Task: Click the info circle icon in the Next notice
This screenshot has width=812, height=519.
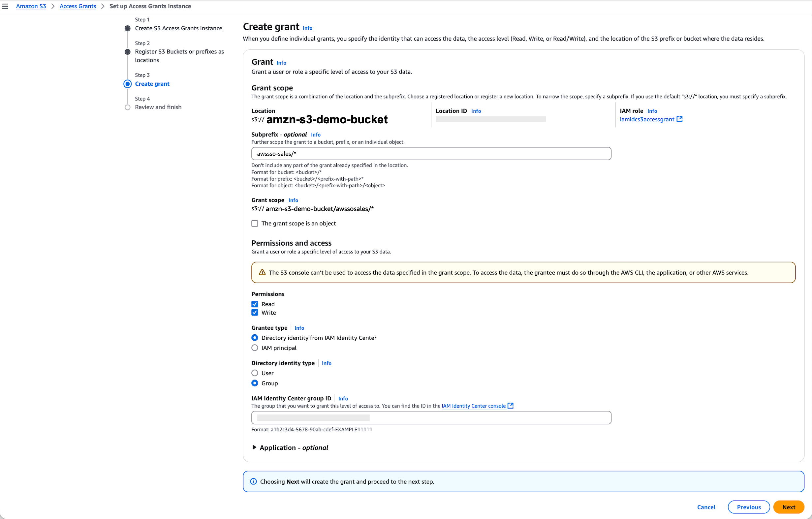Action: click(x=253, y=481)
